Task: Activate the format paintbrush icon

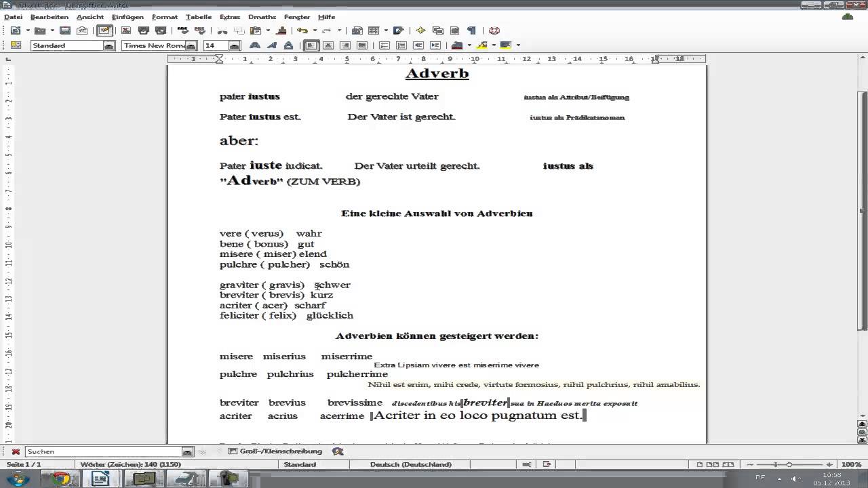Action: 282,30
